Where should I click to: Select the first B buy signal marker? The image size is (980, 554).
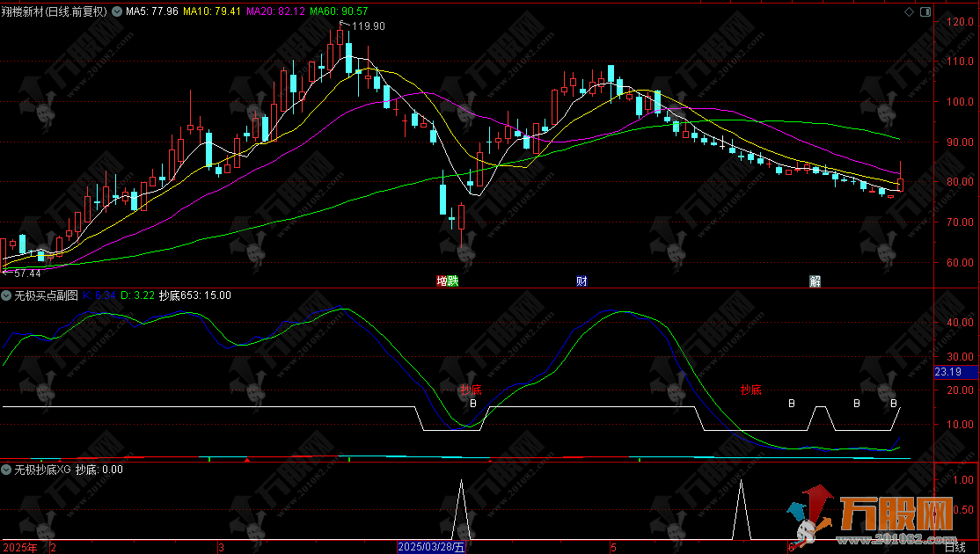coord(473,404)
